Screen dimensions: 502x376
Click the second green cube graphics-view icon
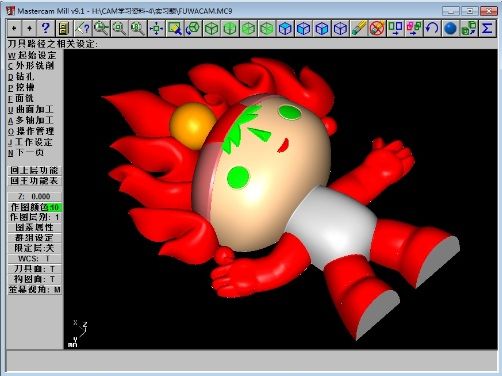(x=230, y=28)
